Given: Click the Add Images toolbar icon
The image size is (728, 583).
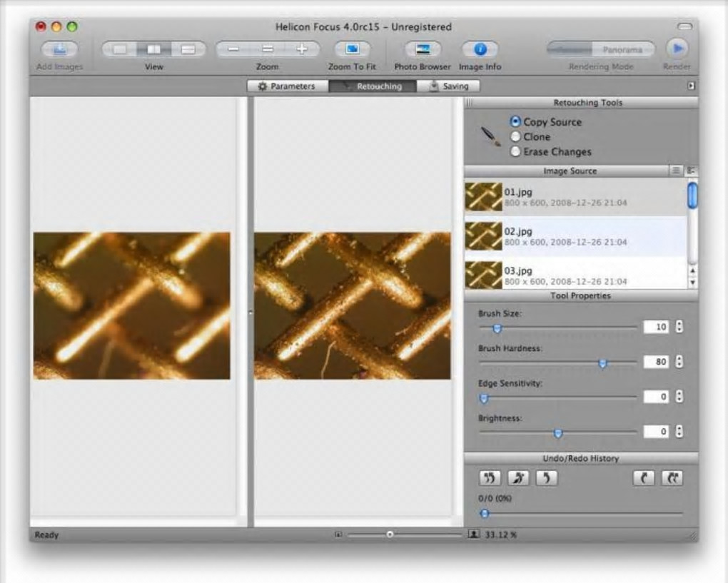Looking at the screenshot, I should click(59, 50).
